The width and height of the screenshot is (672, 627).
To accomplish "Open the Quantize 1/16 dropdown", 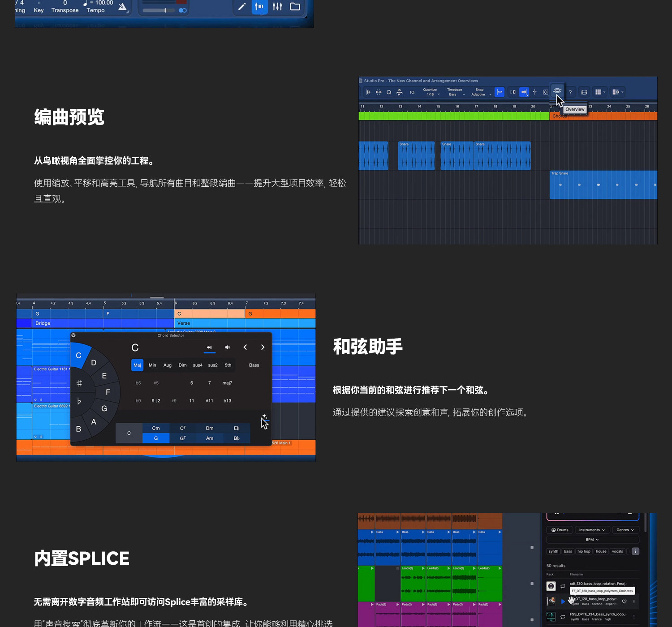I will (x=431, y=92).
